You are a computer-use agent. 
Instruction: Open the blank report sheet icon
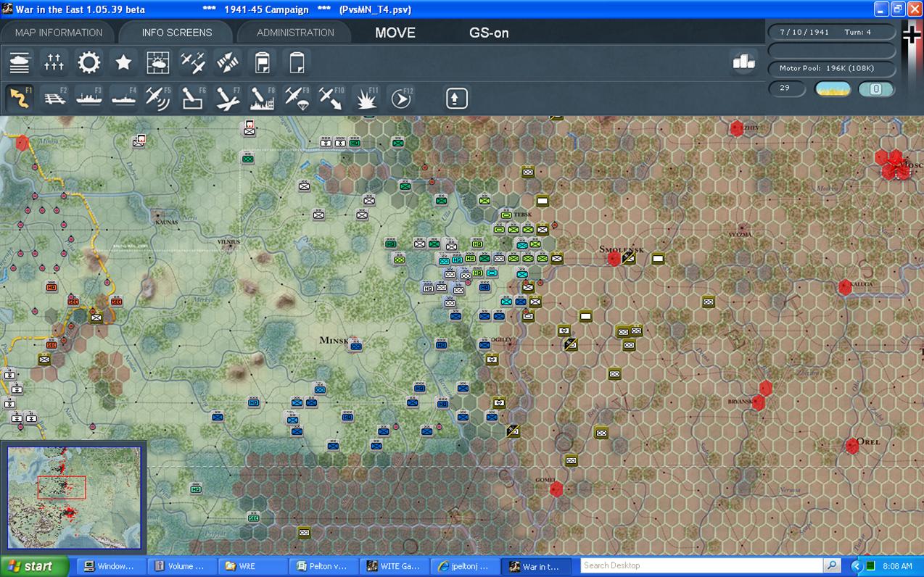coord(297,63)
